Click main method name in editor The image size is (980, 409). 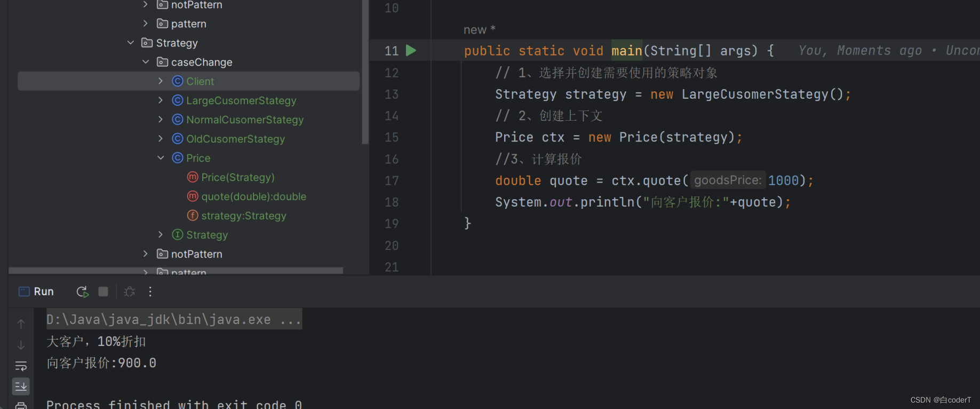pyautogui.click(x=627, y=51)
